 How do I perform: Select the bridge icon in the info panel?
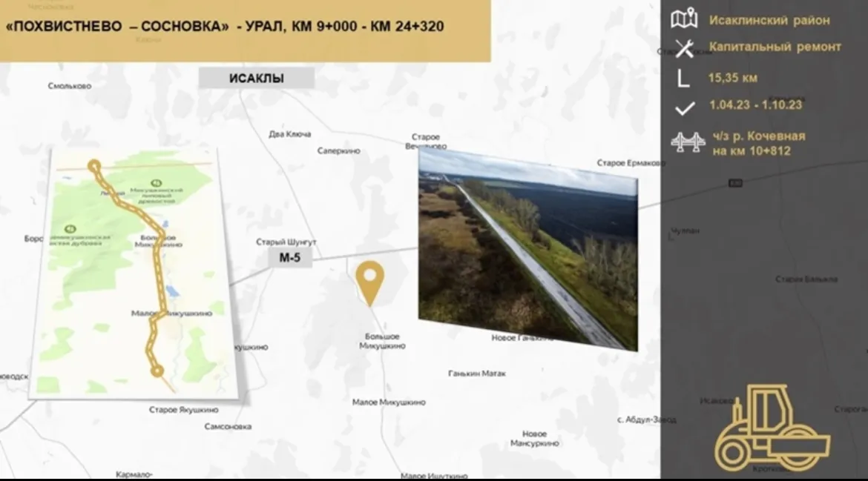click(687, 142)
